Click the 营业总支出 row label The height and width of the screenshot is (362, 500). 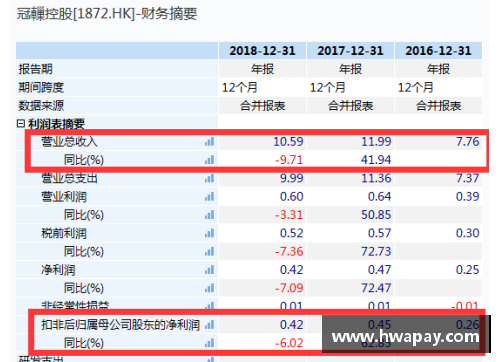point(69,178)
